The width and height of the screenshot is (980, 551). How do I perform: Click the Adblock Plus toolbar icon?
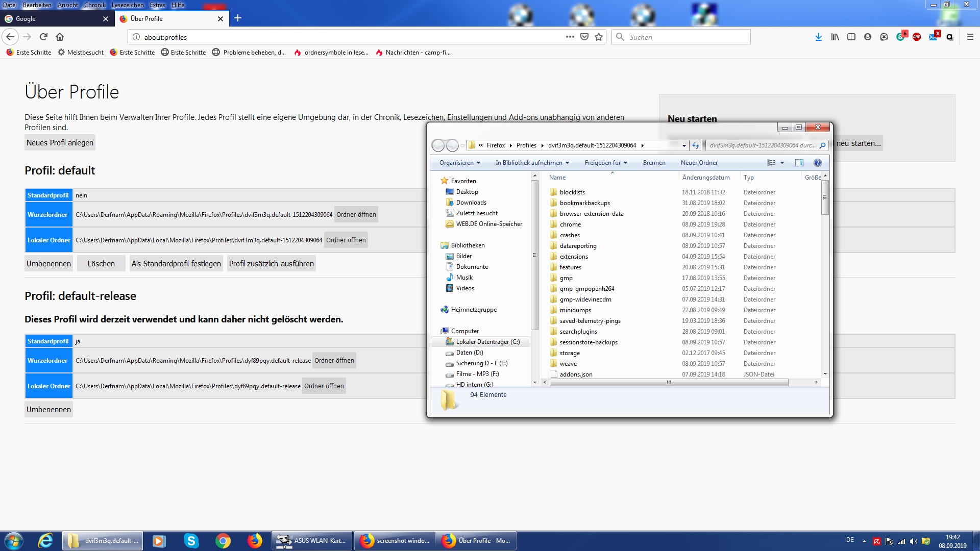point(917,37)
